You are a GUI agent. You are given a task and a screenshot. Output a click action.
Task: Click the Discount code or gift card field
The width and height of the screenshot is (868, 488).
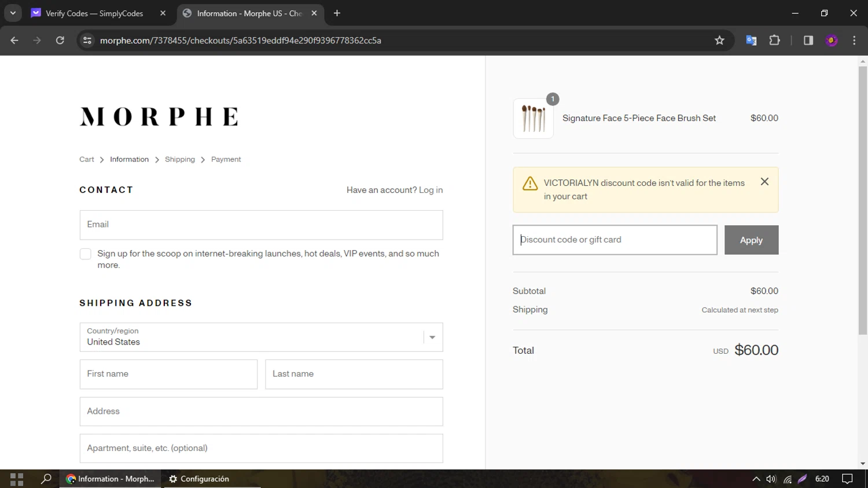point(615,240)
